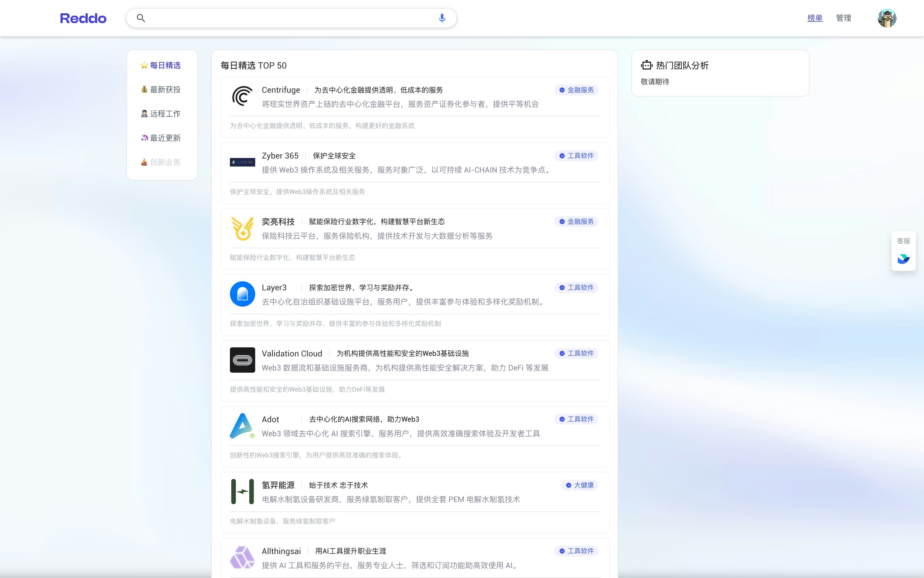Click the 每日精选 TOP 50 heading
Screen dimensions: 924x578
tap(254, 66)
